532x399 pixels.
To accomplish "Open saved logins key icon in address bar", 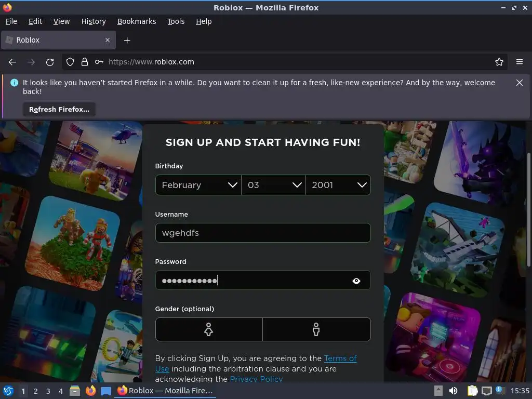I will point(99,62).
